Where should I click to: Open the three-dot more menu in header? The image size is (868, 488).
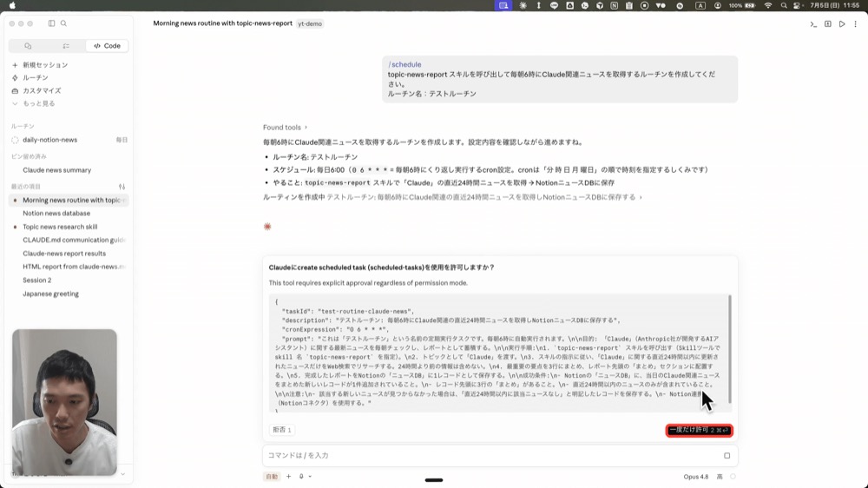click(x=855, y=23)
